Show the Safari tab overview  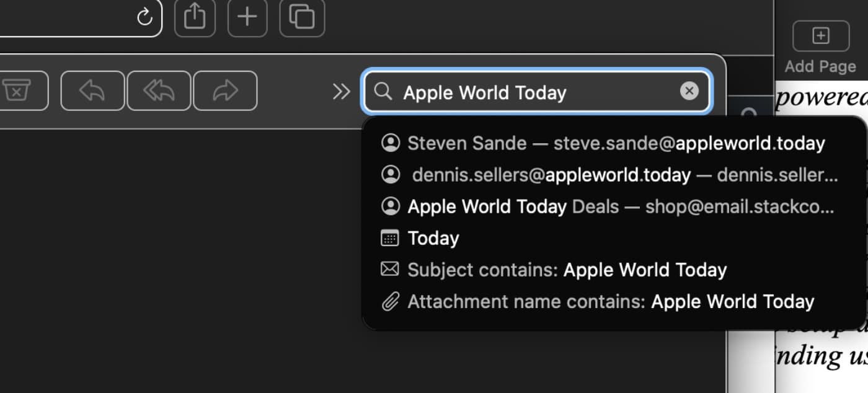[x=302, y=17]
